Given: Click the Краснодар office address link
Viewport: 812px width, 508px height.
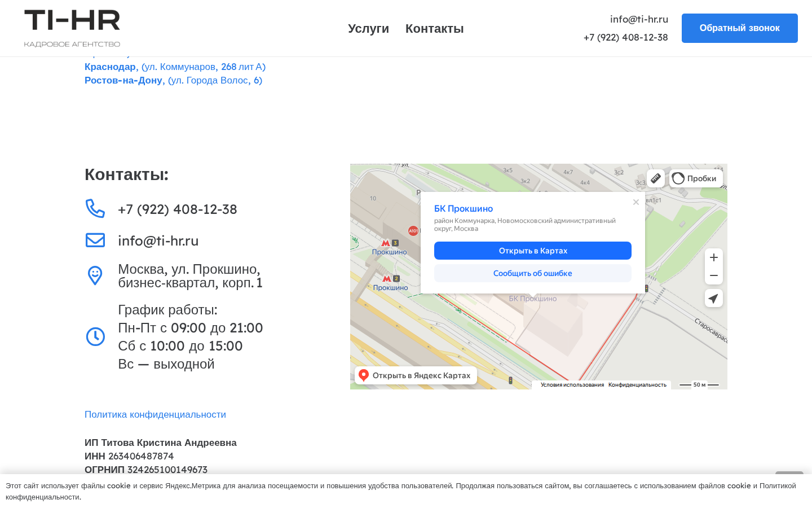Looking at the screenshot, I should 175,67.
